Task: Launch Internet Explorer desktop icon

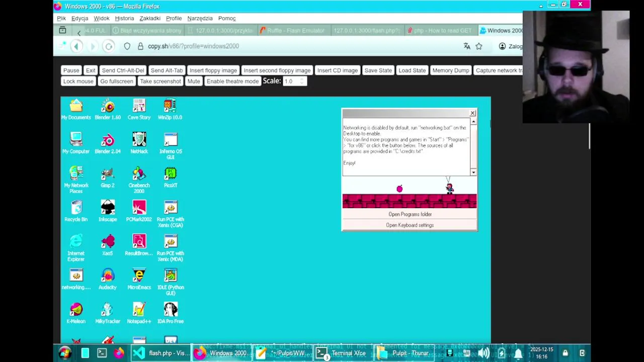Action: pos(76,248)
